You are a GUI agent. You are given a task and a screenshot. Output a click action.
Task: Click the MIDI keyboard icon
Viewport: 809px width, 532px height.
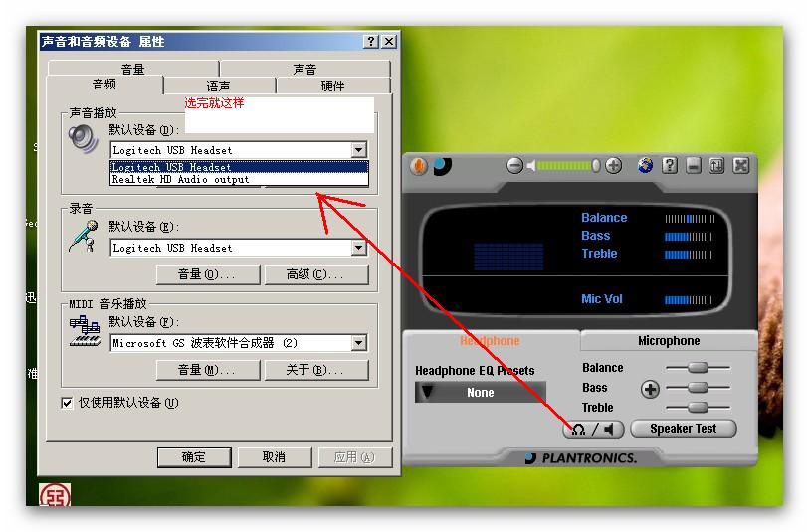86,332
